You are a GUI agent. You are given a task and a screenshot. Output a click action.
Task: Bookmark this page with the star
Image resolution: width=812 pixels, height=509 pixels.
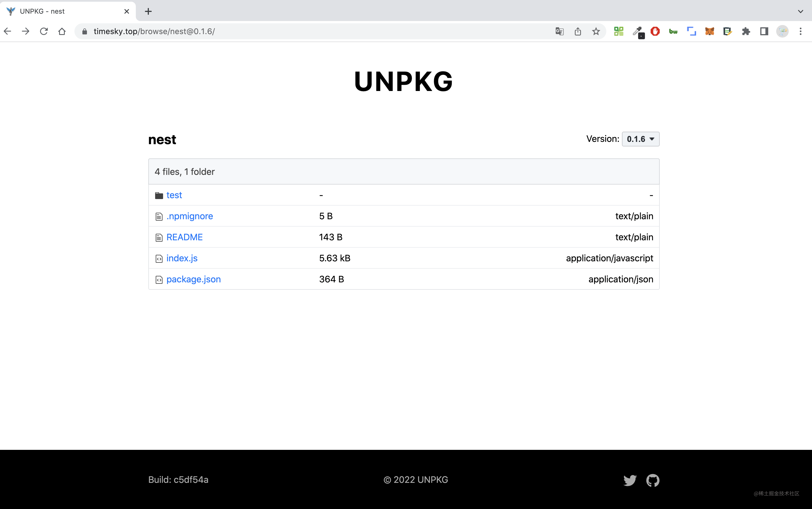(x=596, y=31)
